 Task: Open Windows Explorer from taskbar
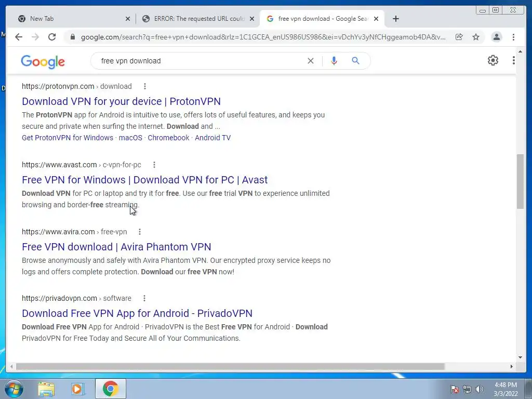(46, 389)
